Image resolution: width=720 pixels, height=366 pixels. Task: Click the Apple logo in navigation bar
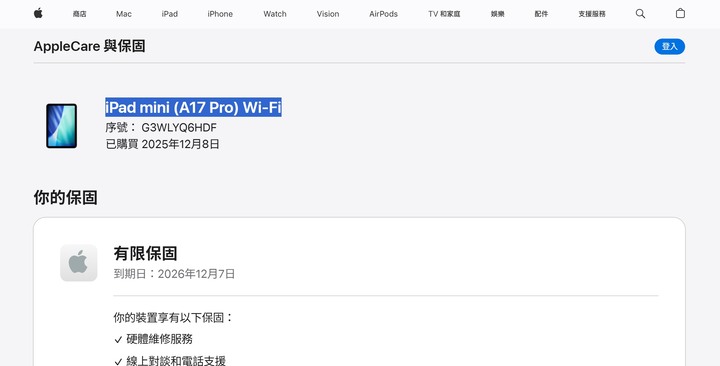38,13
